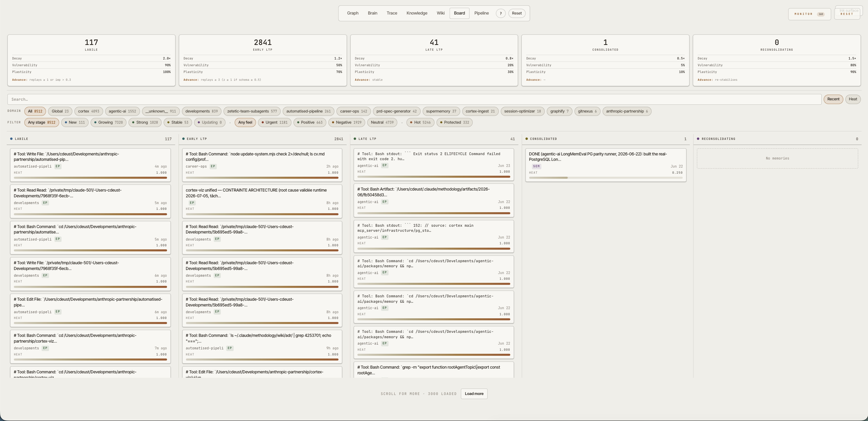Viewport: 868px width, 421px height.
Task: Filter by session-optimizer 18 domain
Action: point(522,111)
